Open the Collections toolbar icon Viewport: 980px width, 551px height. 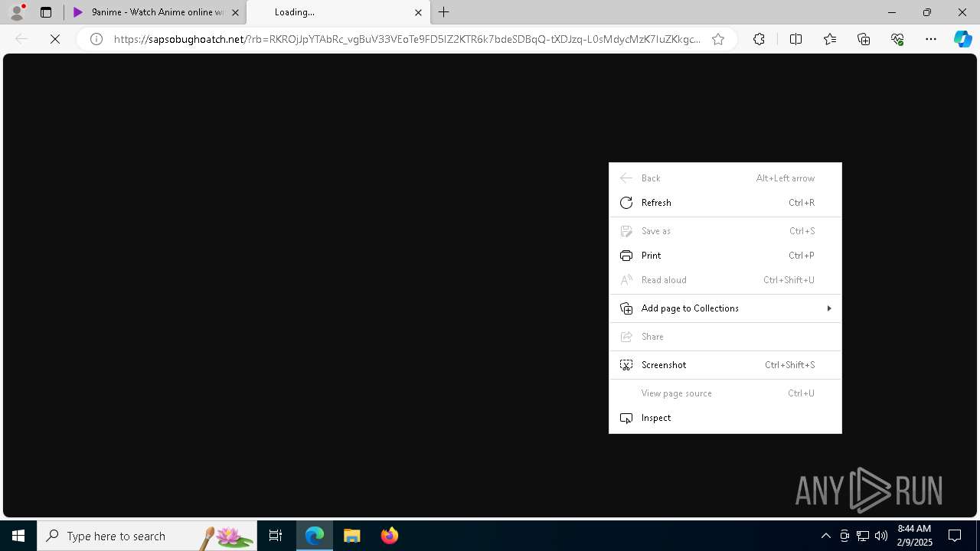tap(864, 39)
